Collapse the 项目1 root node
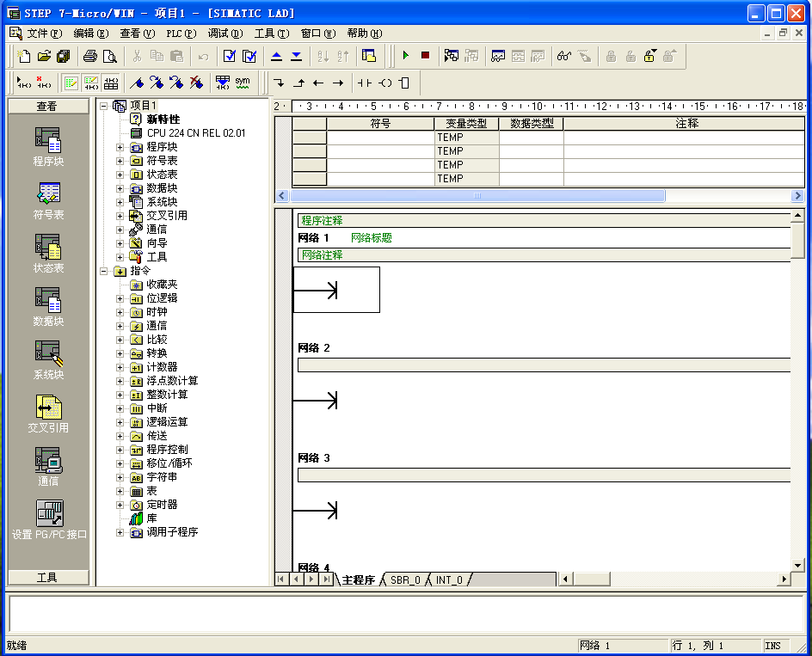 [103, 106]
